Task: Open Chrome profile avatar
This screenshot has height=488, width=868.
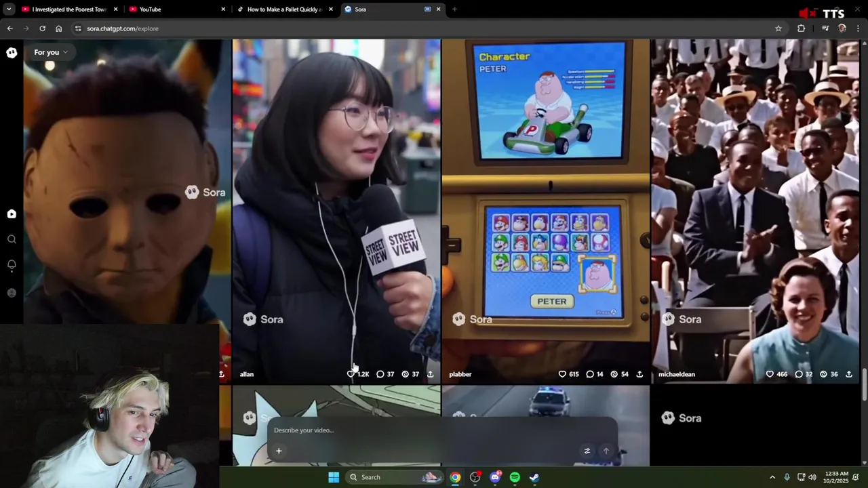Action: click(x=842, y=28)
